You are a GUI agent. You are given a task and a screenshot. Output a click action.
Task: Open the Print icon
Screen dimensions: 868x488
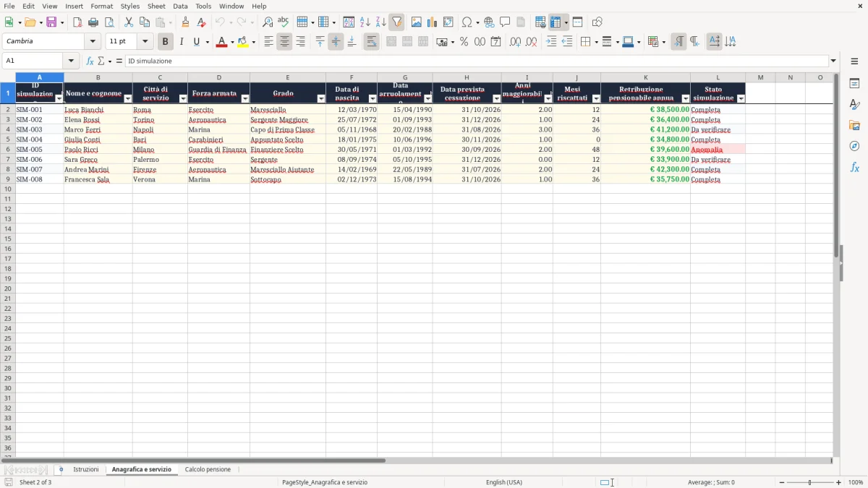pos(93,22)
